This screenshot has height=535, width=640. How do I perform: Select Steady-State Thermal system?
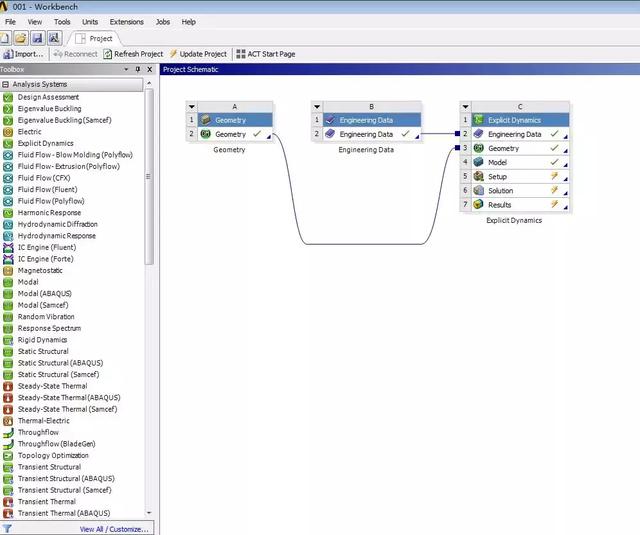(x=52, y=386)
